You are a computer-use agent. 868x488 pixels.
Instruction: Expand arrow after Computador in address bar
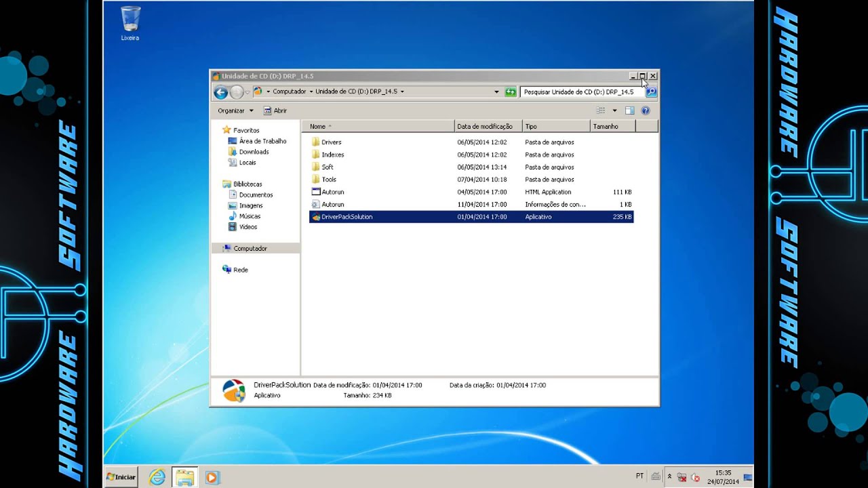pyautogui.click(x=311, y=91)
